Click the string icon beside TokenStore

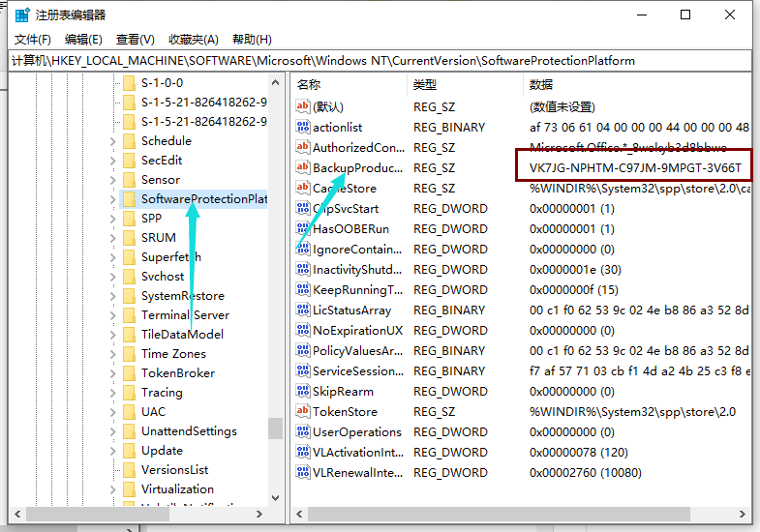point(303,412)
